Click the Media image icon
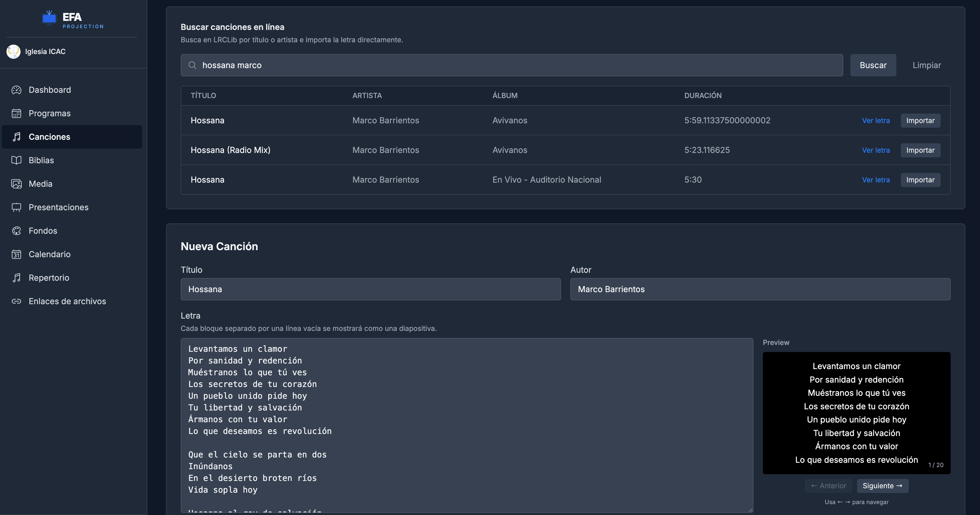The height and width of the screenshot is (515, 980). pos(16,184)
